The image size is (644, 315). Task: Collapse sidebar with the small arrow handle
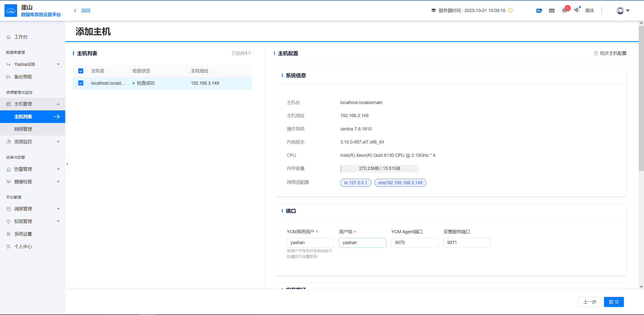67,164
